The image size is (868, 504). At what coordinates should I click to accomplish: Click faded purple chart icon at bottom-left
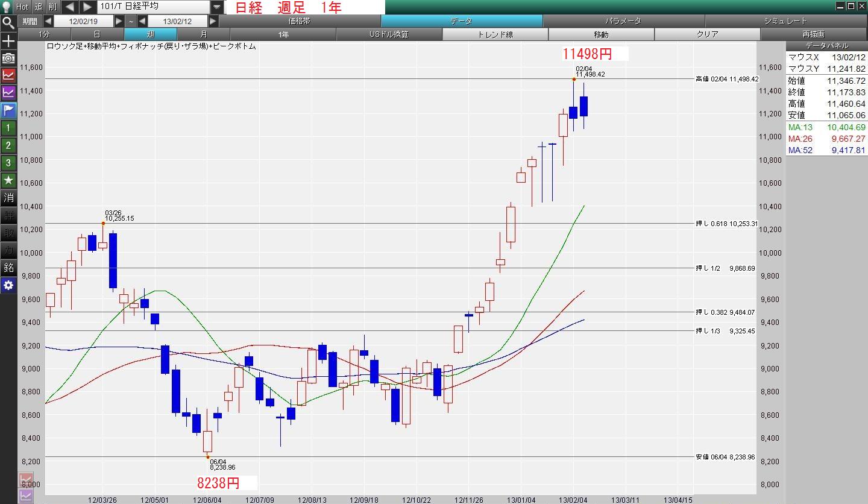(27, 496)
